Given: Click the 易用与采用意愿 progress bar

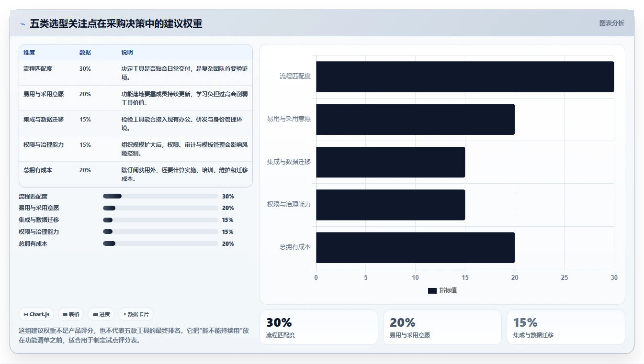Looking at the screenshot, I should pos(160,208).
